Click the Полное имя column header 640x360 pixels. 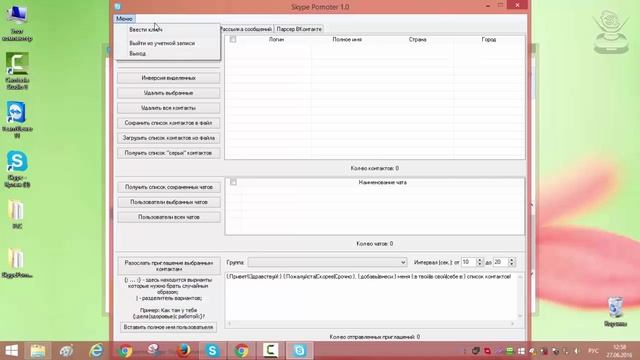tap(347, 40)
